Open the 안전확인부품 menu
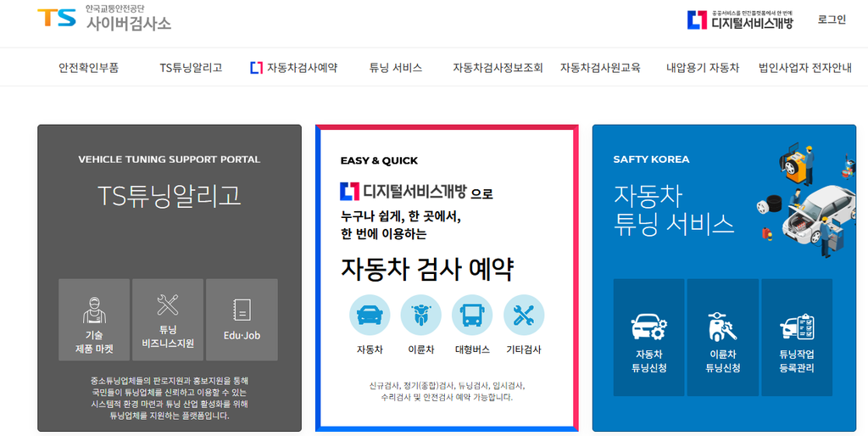This screenshot has height=436, width=868. click(x=88, y=68)
